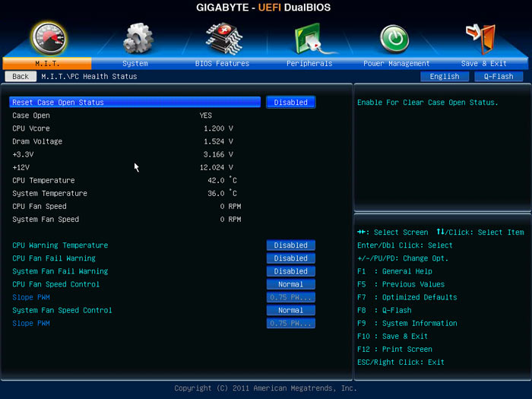
Task: Open the Power Management tab
Action: (396, 63)
